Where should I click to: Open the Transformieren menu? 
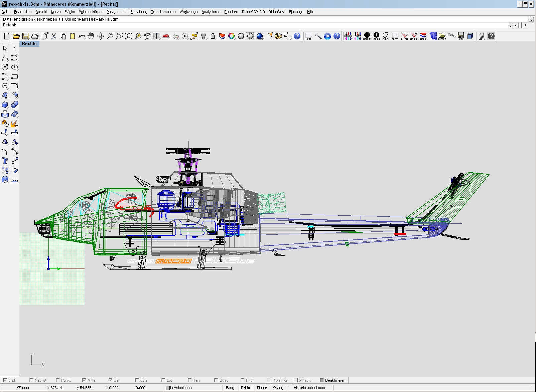[x=163, y=12]
